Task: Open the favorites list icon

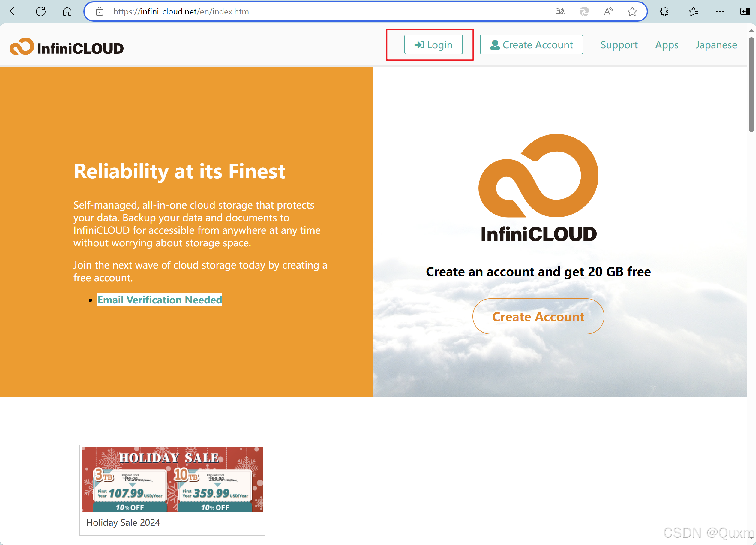Action: 694,11
